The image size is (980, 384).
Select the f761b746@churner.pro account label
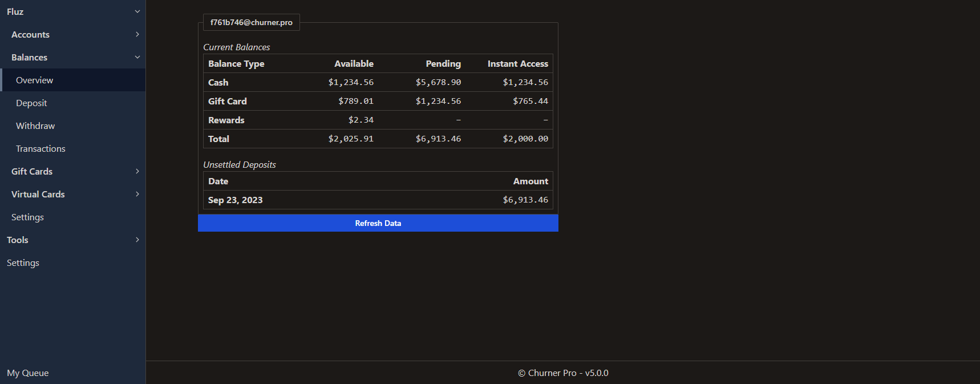click(251, 22)
